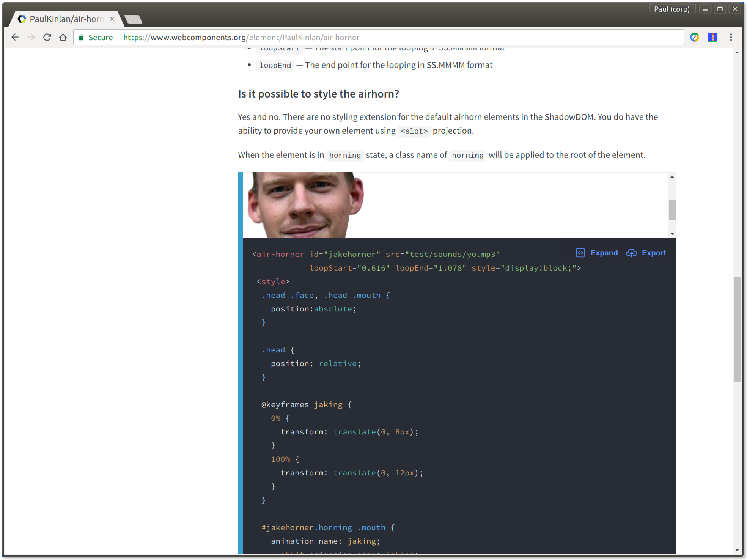Click the green Secure padlock icon
747x560 pixels.
click(81, 37)
